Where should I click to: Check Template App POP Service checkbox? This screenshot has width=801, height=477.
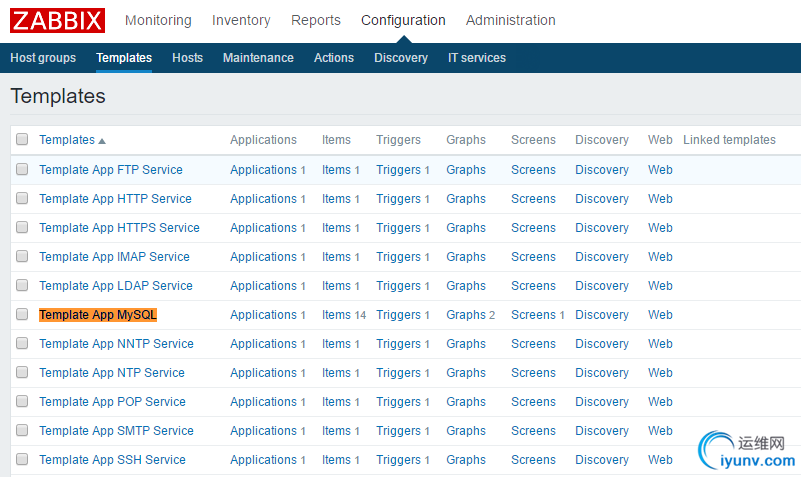pos(22,401)
